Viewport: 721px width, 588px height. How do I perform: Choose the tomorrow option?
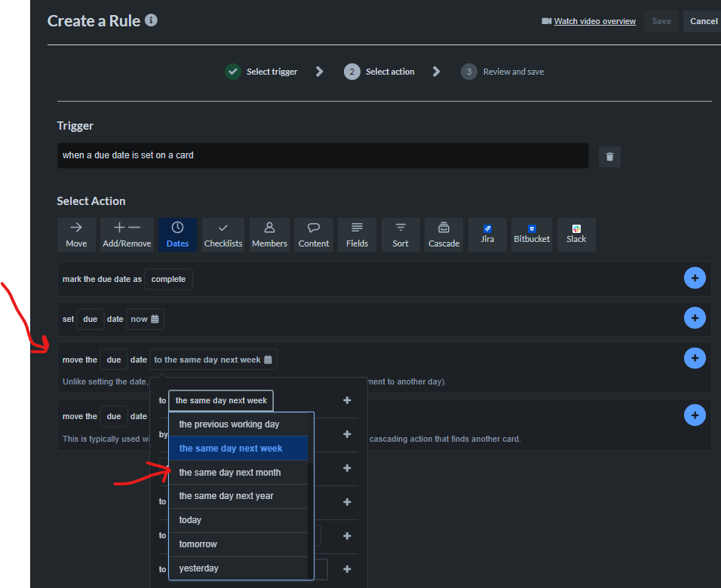pos(238,544)
